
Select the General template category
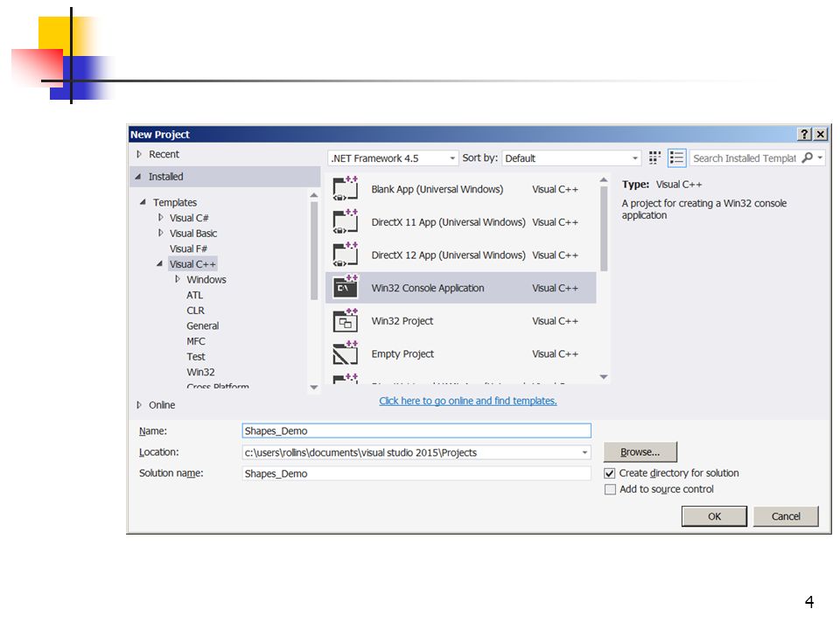click(x=202, y=325)
